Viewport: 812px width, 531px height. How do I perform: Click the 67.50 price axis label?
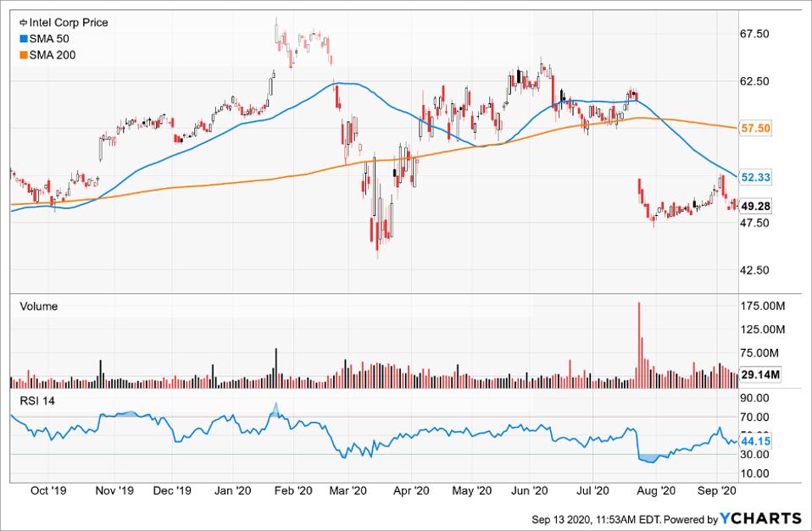[x=754, y=34]
